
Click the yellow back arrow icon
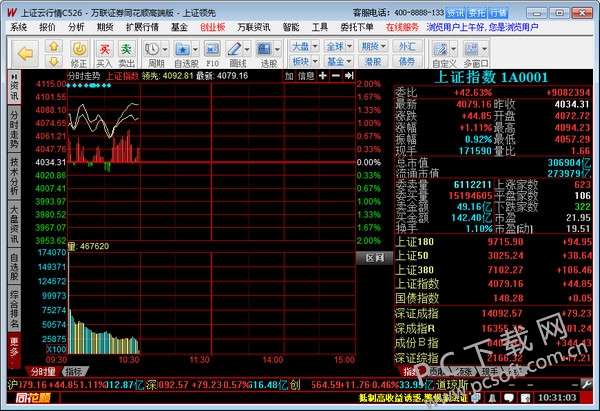(x=25, y=54)
